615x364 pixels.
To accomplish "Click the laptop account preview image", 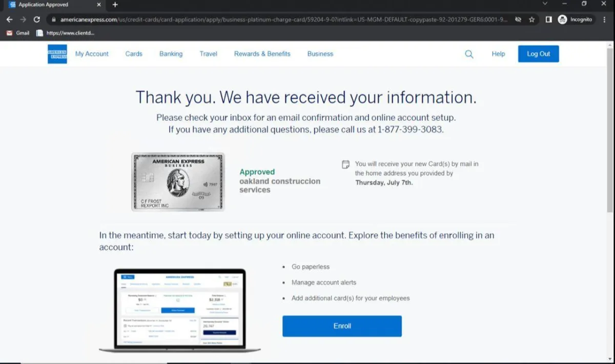I will (179, 311).
